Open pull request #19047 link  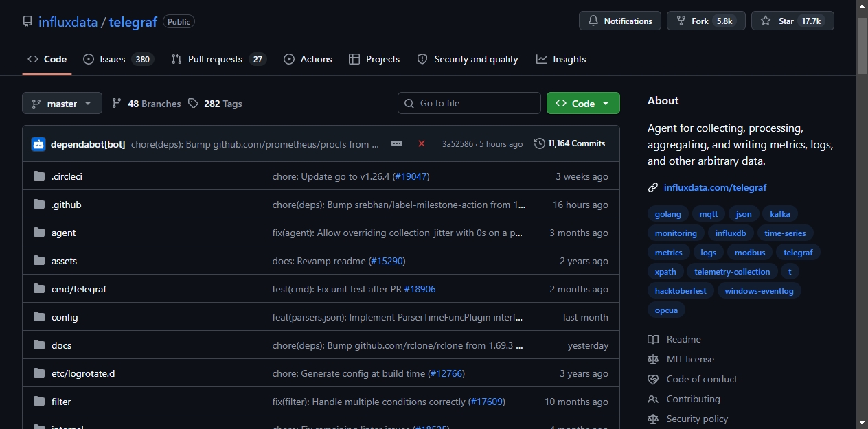(411, 176)
